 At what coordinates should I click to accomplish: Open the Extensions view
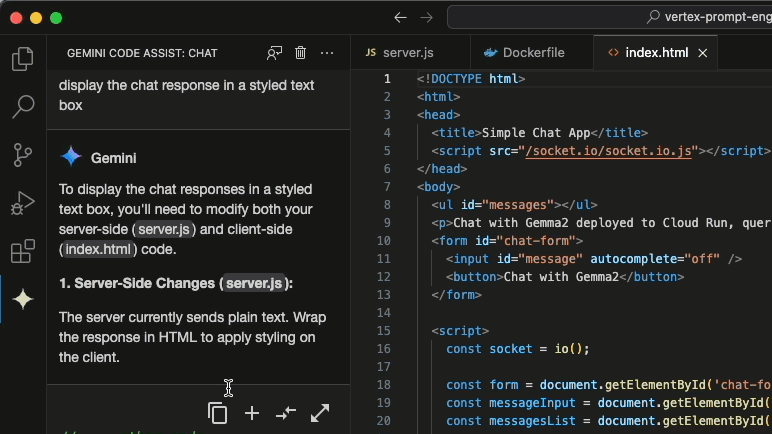click(x=22, y=251)
